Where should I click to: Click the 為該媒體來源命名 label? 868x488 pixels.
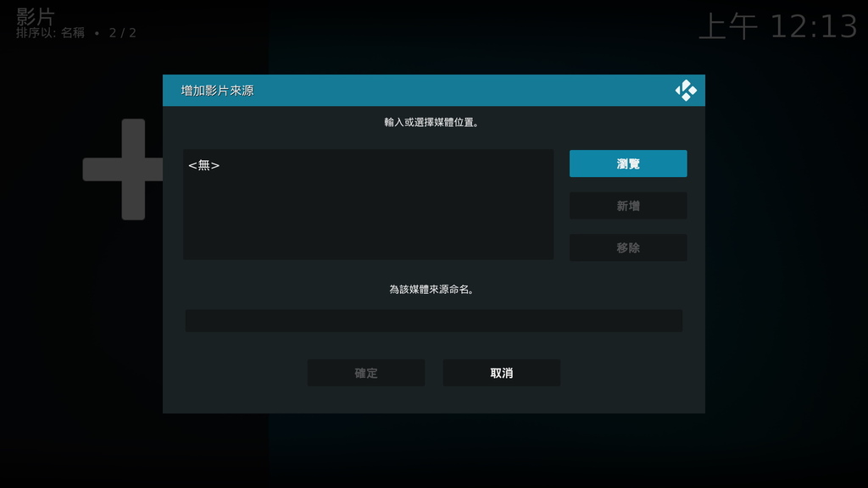tap(431, 290)
